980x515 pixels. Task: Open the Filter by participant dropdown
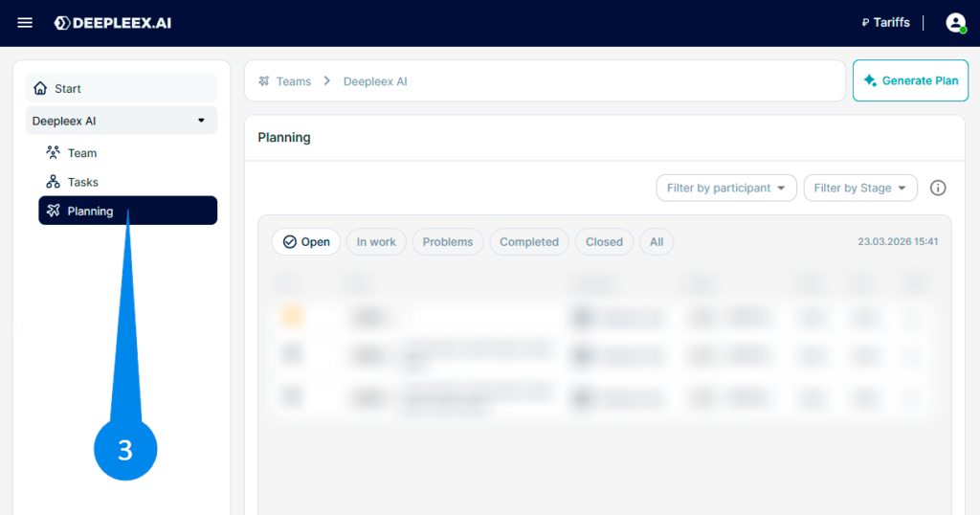[726, 189]
